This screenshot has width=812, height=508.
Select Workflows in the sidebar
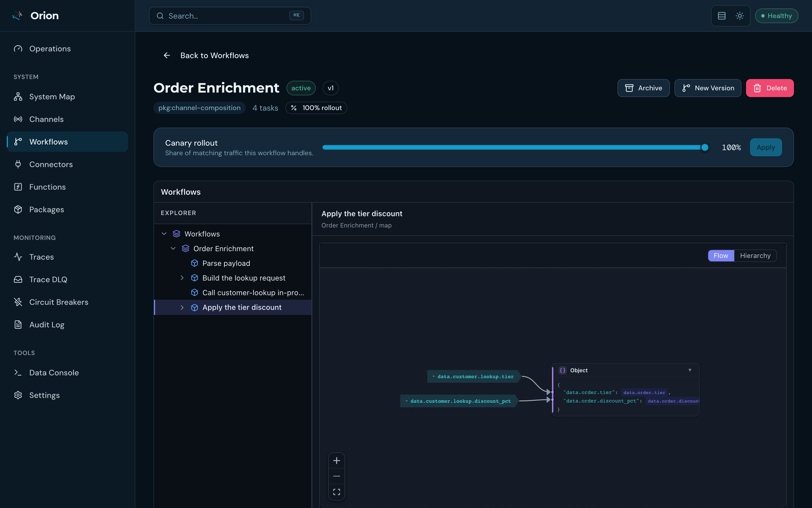tap(67, 142)
